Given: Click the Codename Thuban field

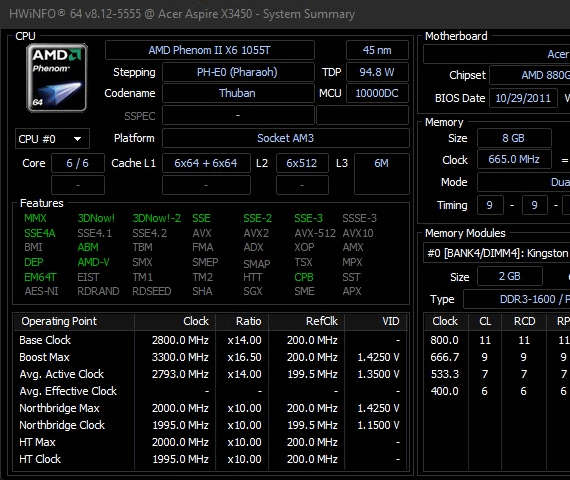Looking at the screenshot, I should [x=238, y=93].
